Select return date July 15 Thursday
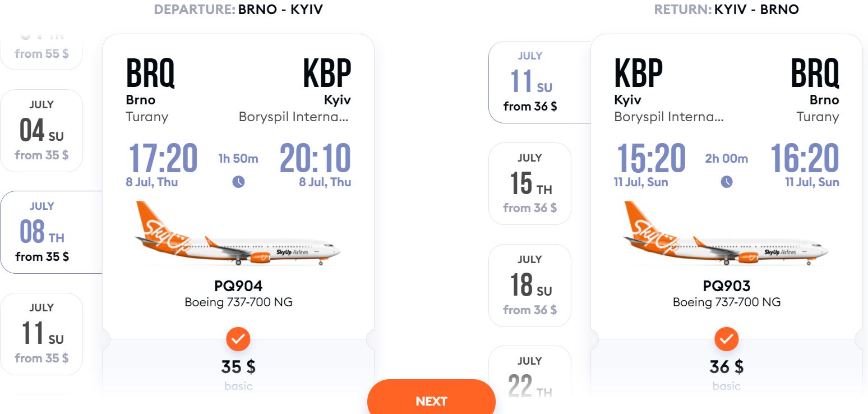The height and width of the screenshot is (414, 868). click(530, 183)
